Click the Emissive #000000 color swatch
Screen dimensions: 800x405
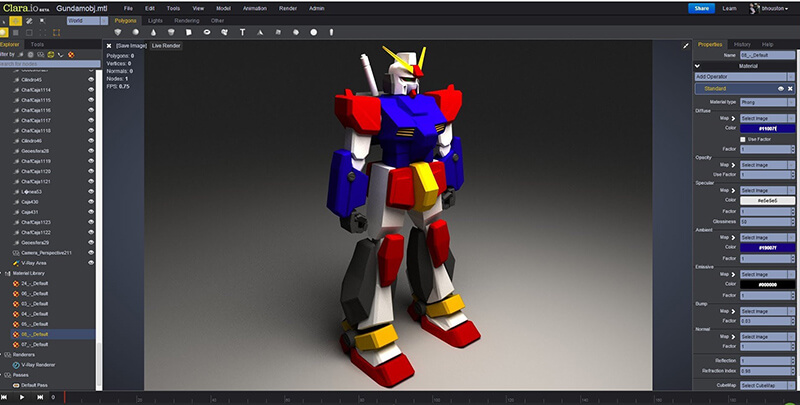tap(767, 285)
